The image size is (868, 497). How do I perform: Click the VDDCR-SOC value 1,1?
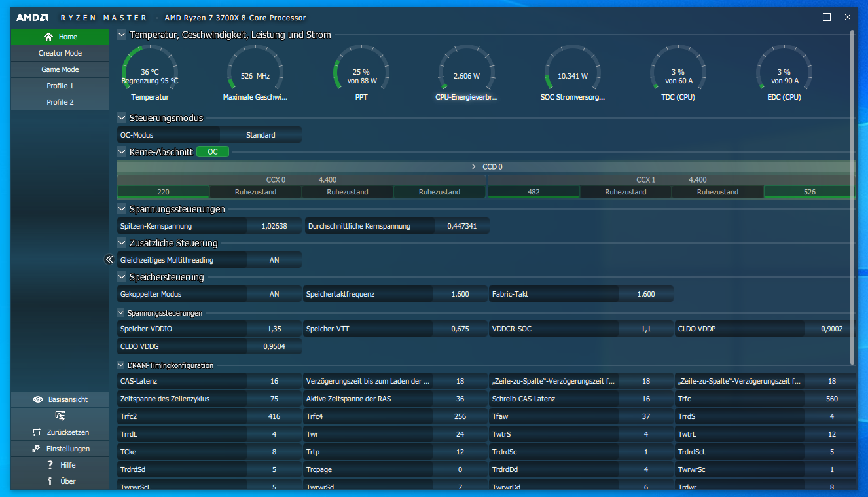pos(646,329)
